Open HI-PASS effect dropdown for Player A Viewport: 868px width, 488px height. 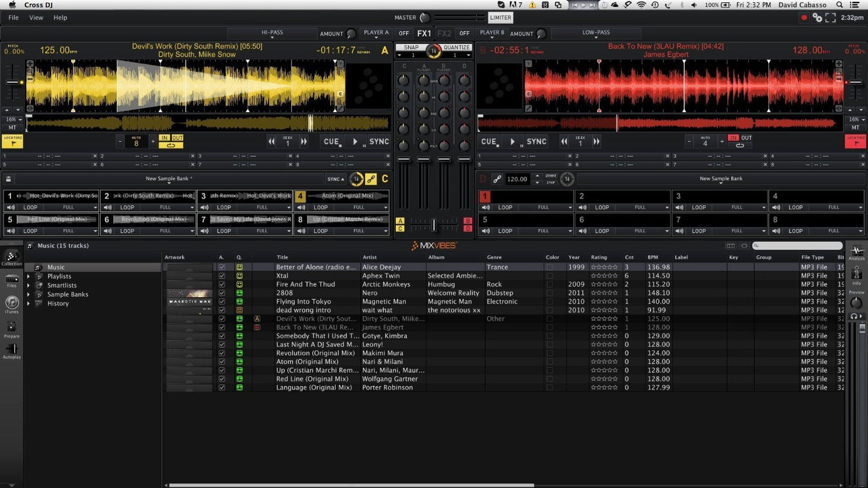272,33
